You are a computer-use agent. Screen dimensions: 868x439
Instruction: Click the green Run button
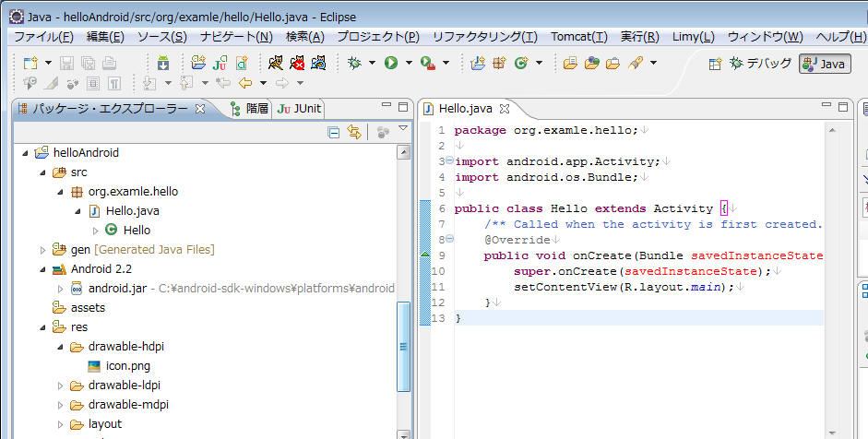[x=391, y=63]
